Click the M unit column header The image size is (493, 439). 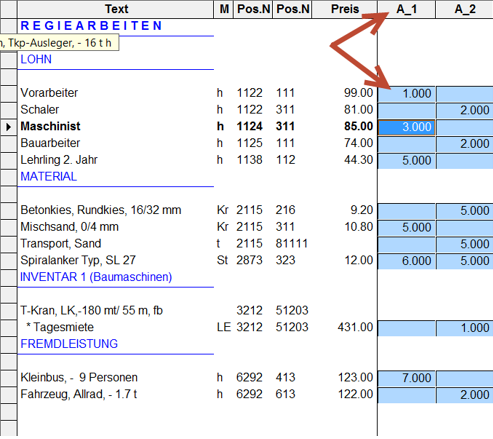click(x=224, y=9)
